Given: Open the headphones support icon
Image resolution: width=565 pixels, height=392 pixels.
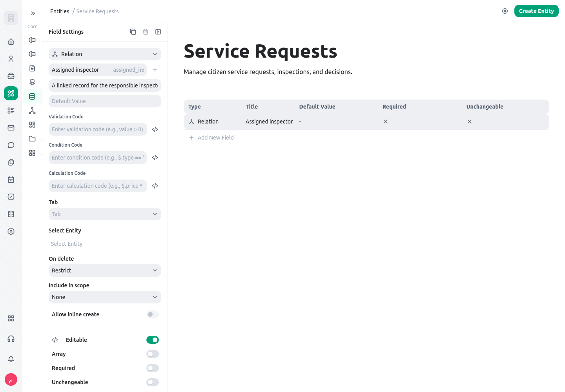Looking at the screenshot, I should coord(11,339).
